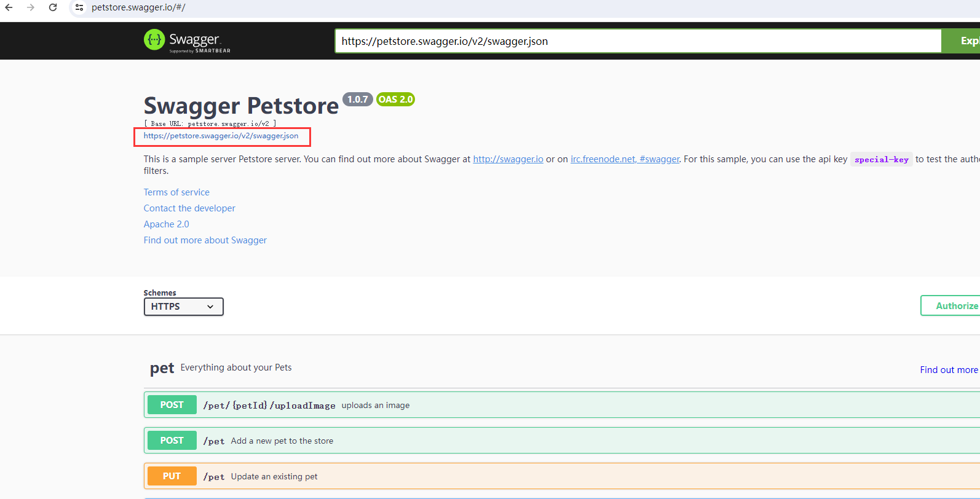This screenshot has width=980, height=499.
Task: Expand PUT /pet Update an existing pet operation
Action: (562, 476)
